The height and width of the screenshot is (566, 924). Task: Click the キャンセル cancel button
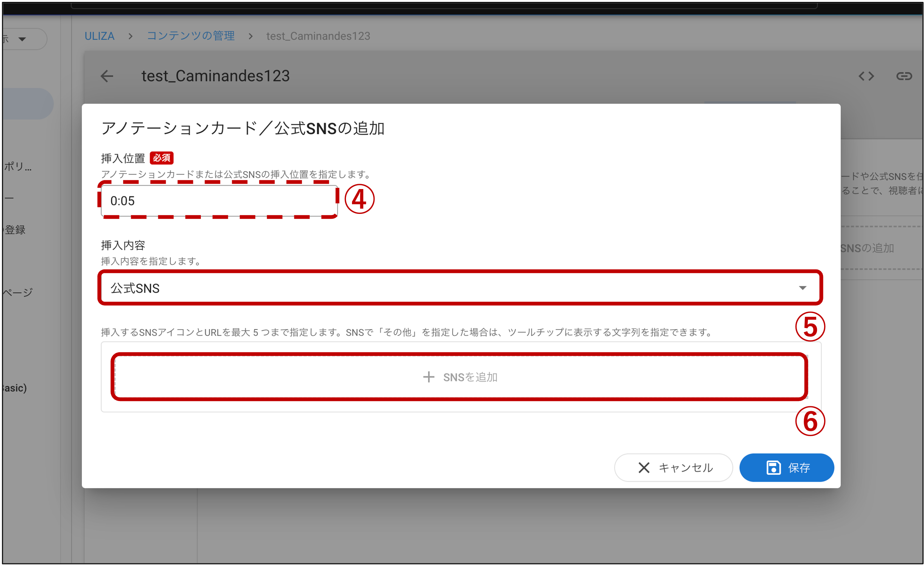(x=673, y=467)
